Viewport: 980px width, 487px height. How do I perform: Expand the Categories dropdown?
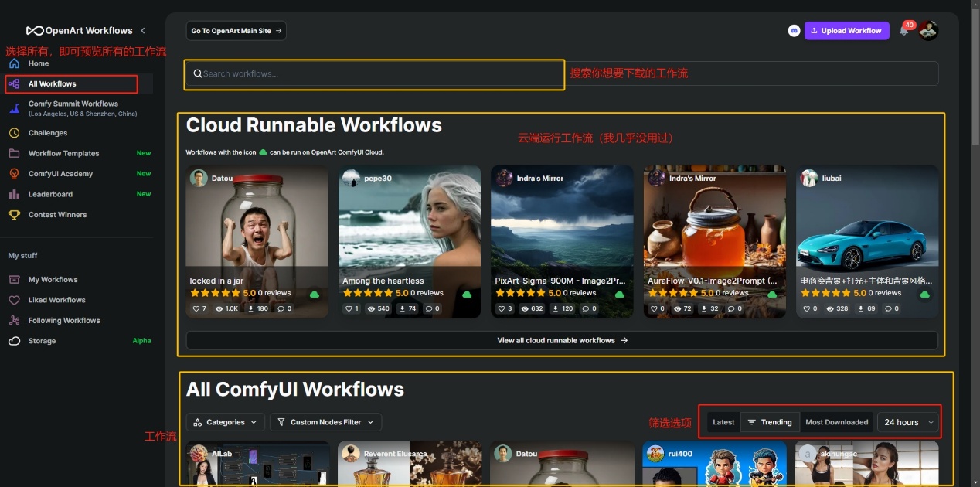tap(226, 422)
